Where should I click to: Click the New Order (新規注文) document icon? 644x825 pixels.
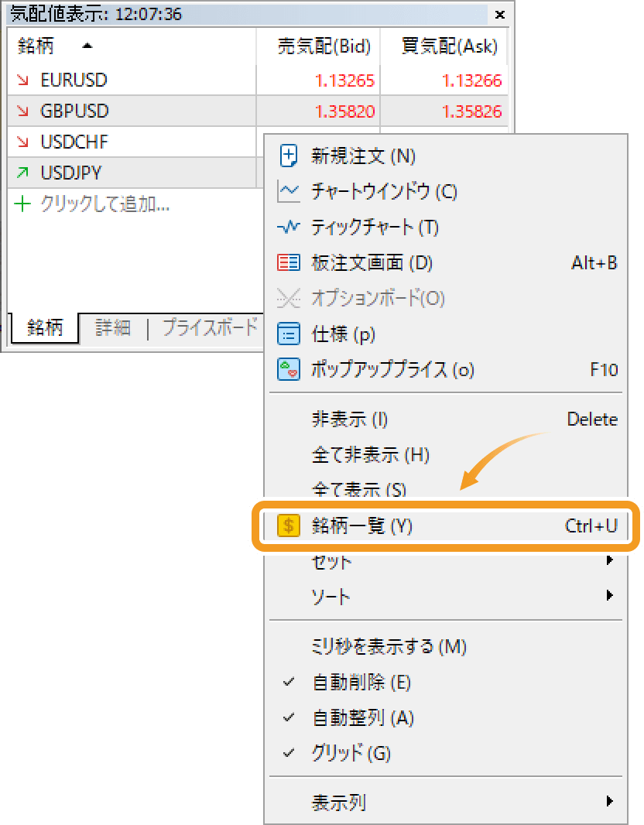pos(288,156)
